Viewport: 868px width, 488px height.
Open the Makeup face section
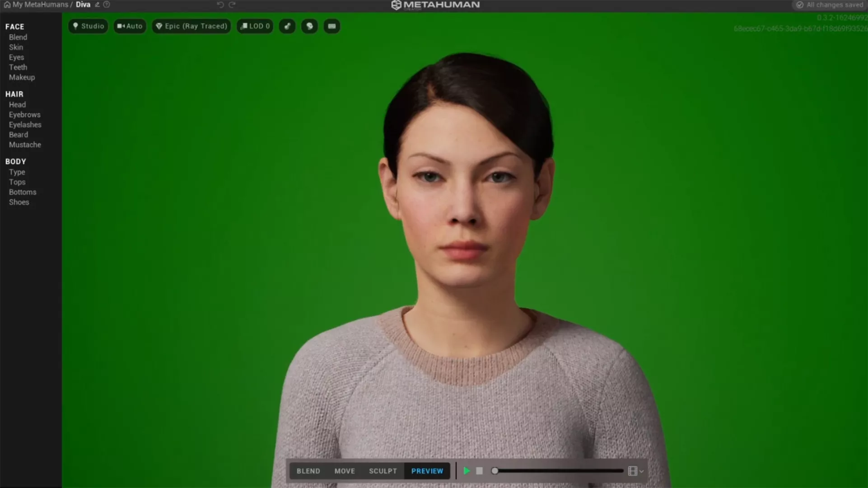coord(22,77)
